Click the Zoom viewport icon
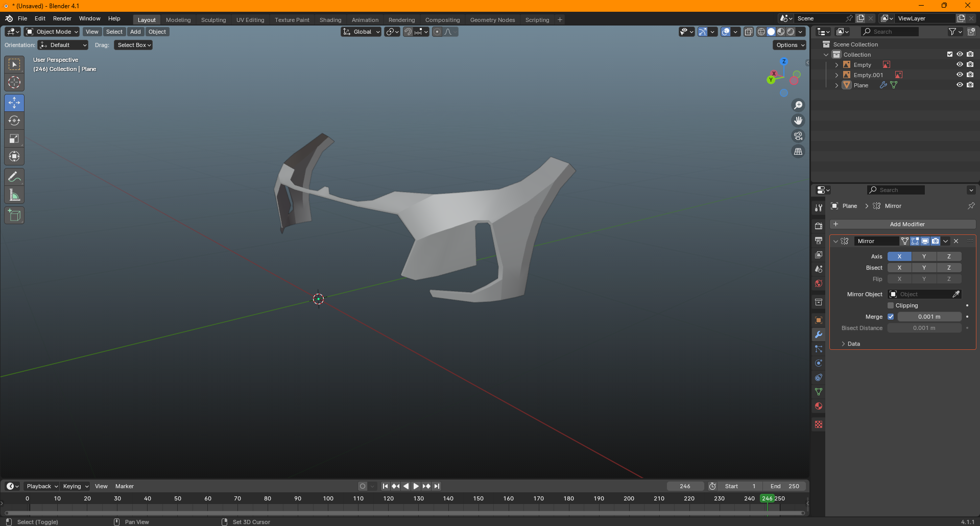 (798, 105)
